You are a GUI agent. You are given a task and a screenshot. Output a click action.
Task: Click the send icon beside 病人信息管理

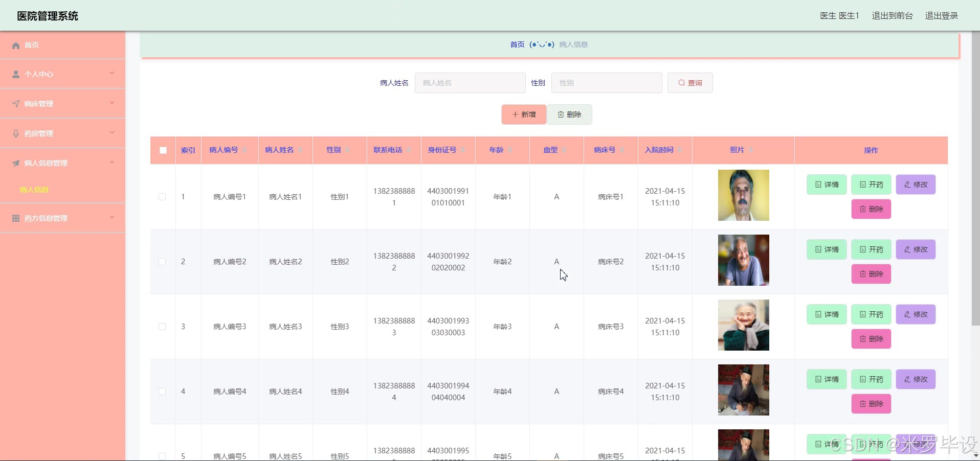point(16,163)
